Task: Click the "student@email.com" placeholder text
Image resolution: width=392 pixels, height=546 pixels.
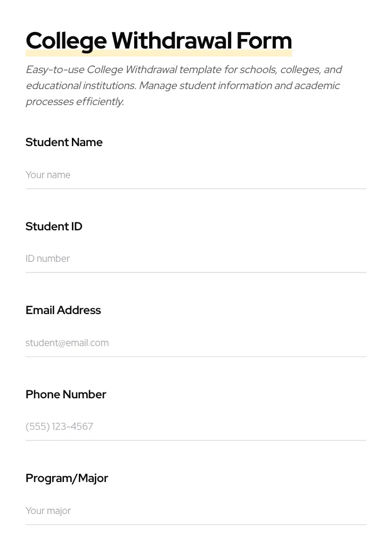Action: 67,343
